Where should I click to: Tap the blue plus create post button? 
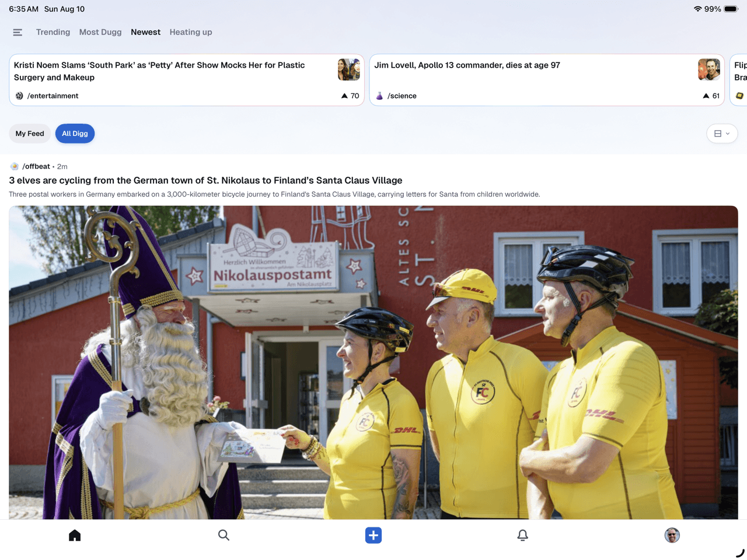click(373, 535)
